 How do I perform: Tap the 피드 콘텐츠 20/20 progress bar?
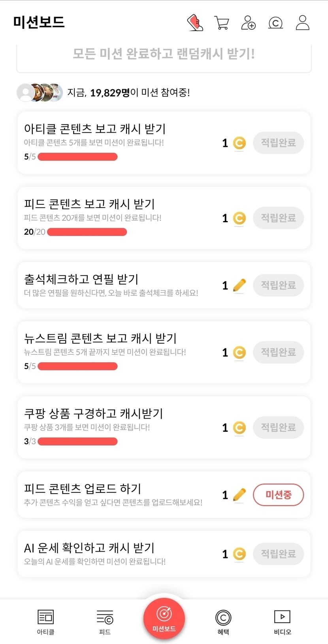click(x=87, y=232)
